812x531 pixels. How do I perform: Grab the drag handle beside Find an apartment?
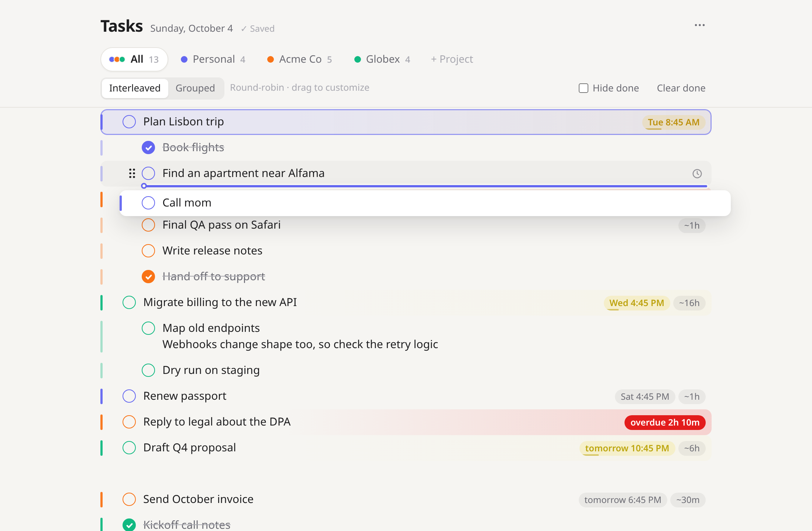coord(132,173)
